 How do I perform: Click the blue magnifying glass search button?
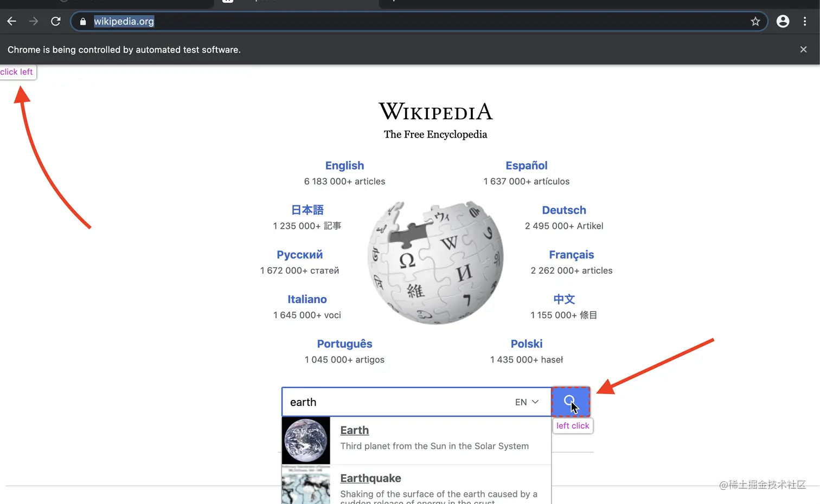tap(571, 402)
